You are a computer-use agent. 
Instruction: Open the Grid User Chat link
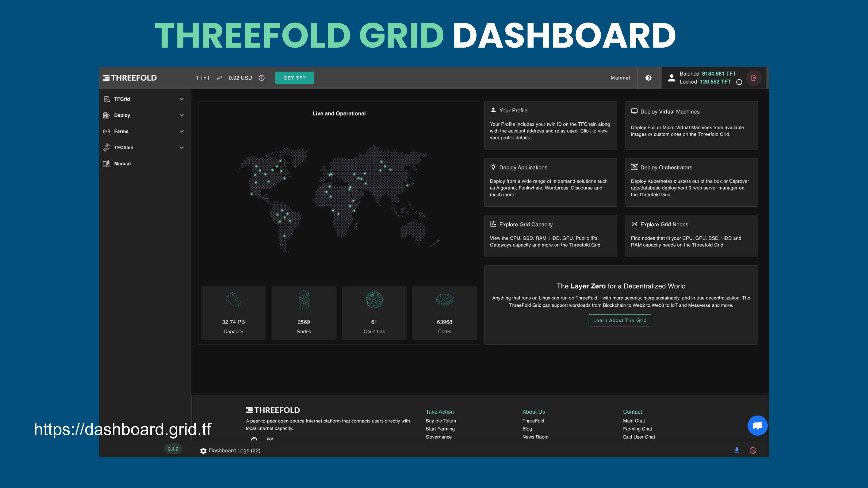(x=639, y=437)
